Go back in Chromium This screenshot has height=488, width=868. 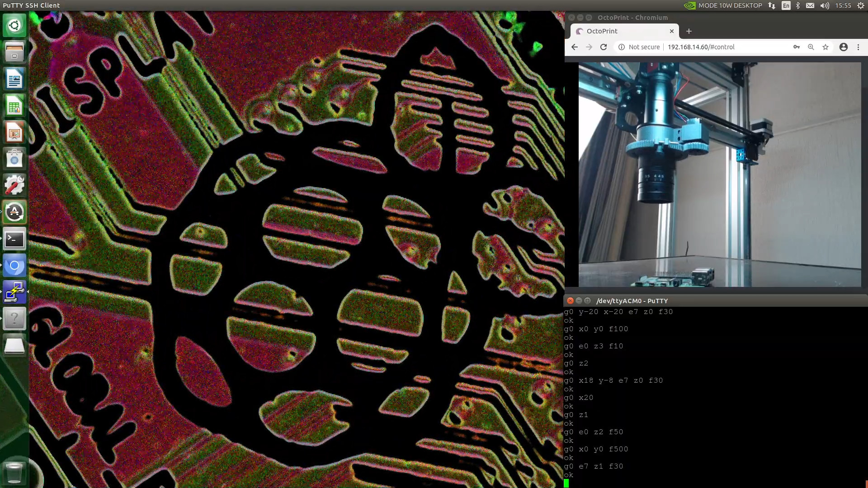click(x=575, y=47)
